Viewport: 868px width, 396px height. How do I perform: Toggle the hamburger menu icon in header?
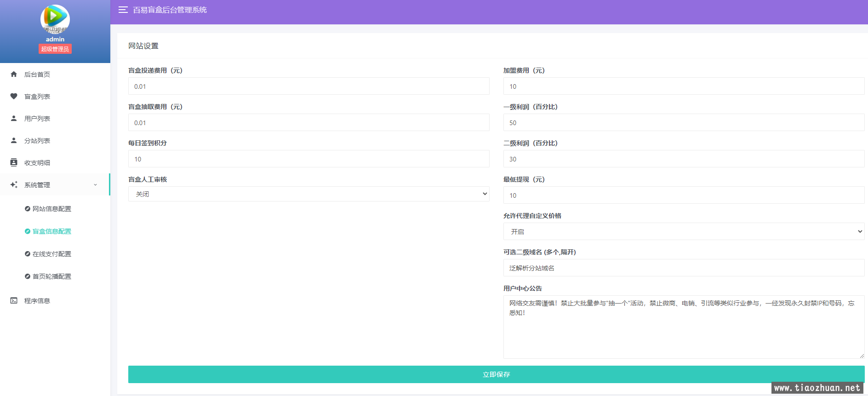[x=123, y=10]
